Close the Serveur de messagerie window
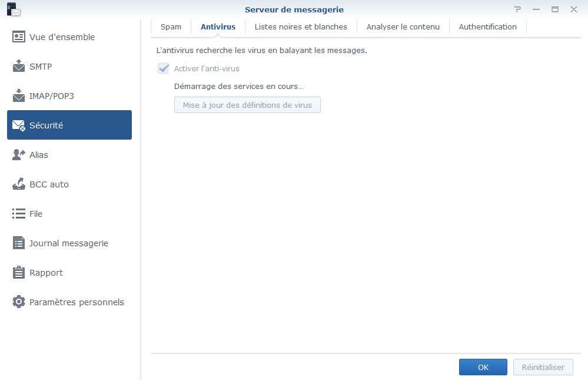 tap(574, 9)
